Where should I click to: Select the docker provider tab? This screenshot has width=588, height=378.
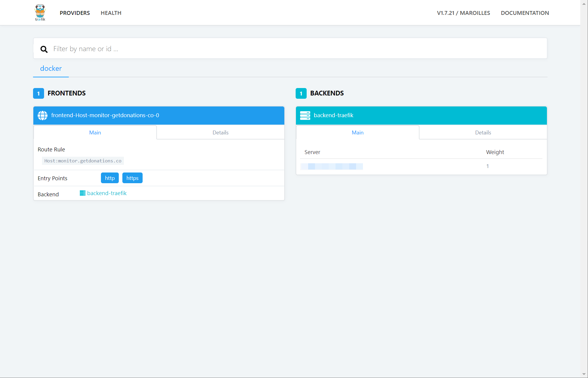pos(51,68)
